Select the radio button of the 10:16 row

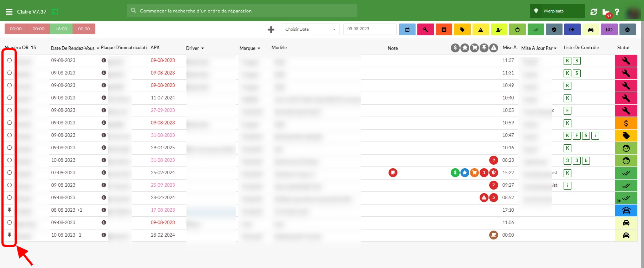click(x=10, y=148)
